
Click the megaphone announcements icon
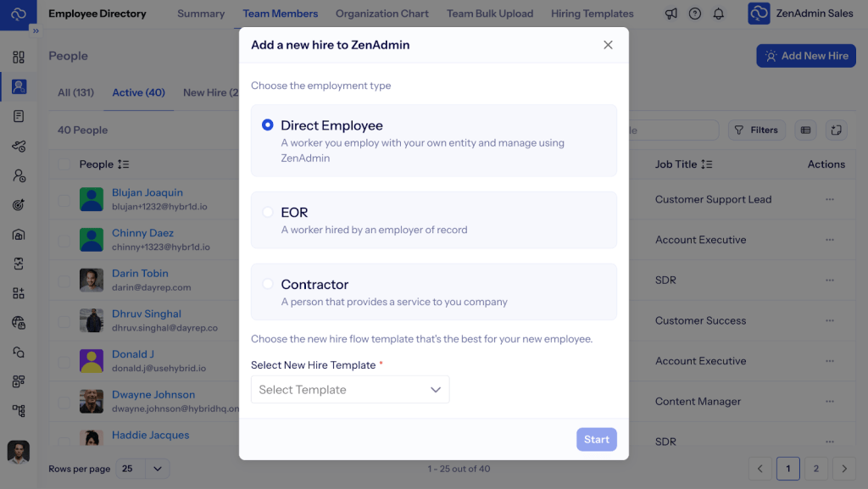pyautogui.click(x=671, y=14)
